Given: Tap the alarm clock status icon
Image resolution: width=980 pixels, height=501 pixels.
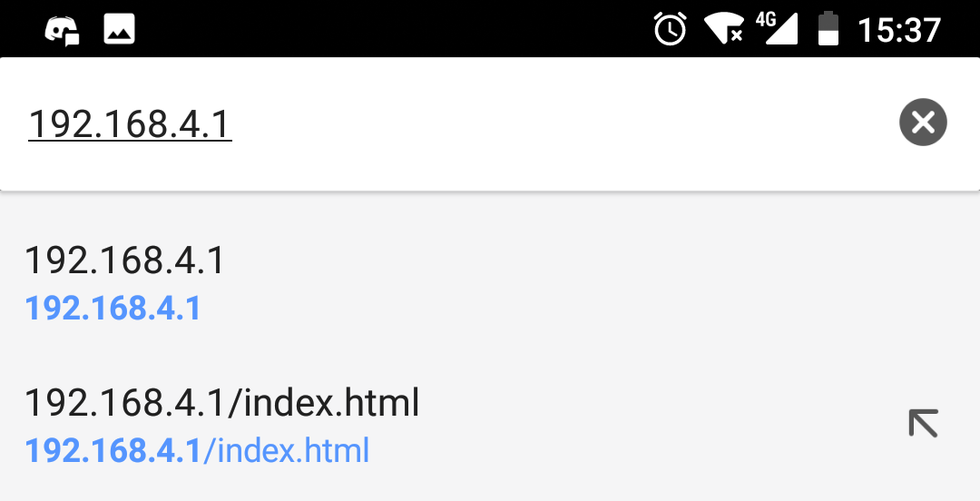Looking at the screenshot, I should [670, 29].
